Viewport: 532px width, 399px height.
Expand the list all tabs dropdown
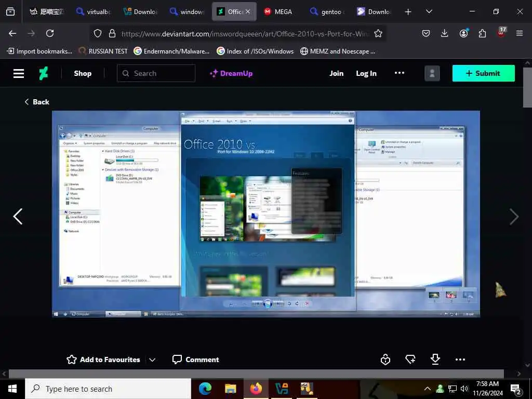click(429, 11)
